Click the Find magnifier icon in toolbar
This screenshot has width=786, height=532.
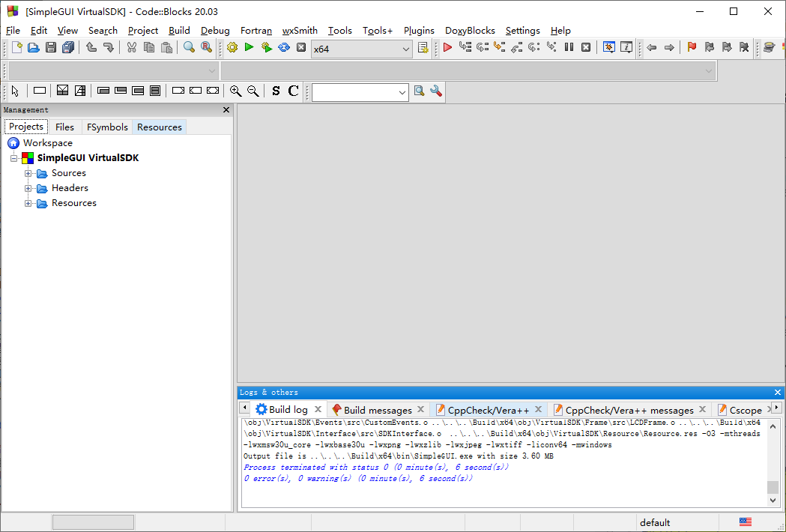pyautogui.click(x=189, y=48)
